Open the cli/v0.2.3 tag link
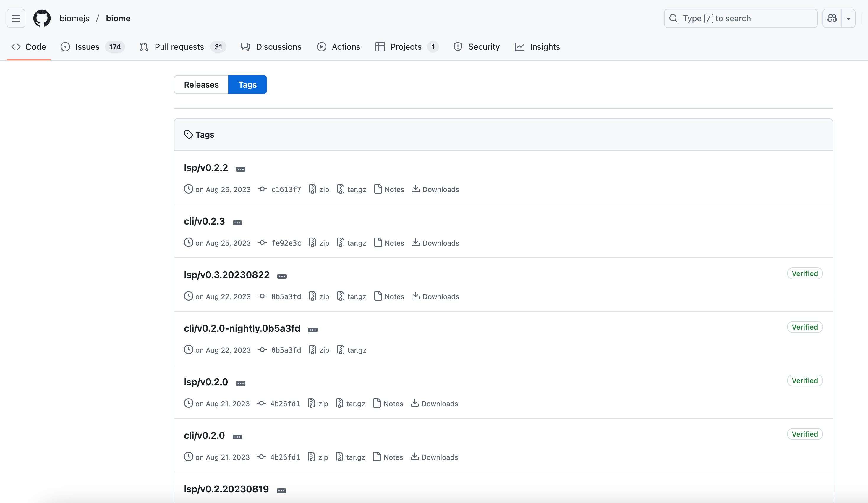 pos(204,221)
